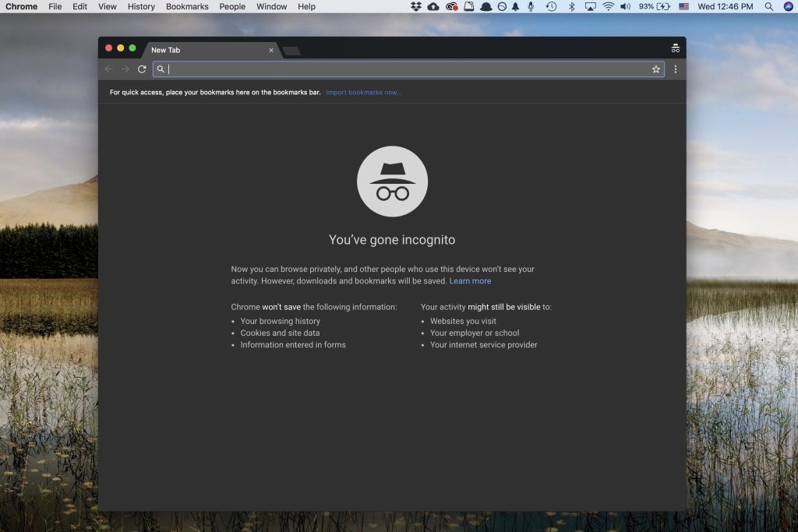798x532 pixels.
Task: Click the reload page icon
Action: point(141,69)
